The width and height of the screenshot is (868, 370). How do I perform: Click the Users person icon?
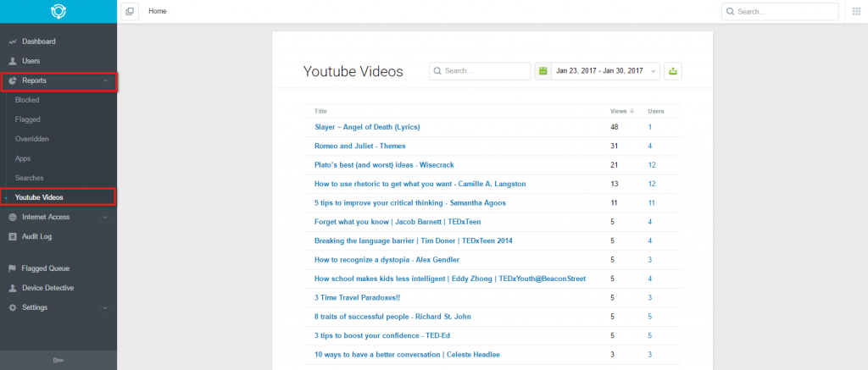coord(13,62)
